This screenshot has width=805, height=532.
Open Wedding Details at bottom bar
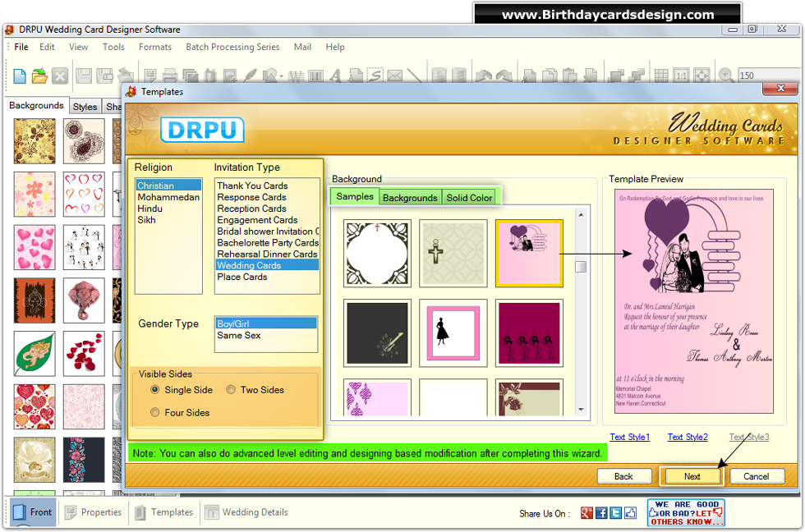click(x=246, y=512)
